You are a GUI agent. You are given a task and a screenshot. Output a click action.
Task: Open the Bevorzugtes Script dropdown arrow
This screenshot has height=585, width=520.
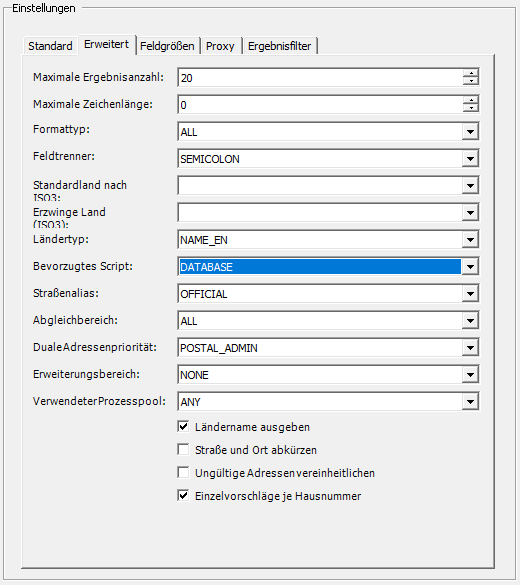(470, 267)
